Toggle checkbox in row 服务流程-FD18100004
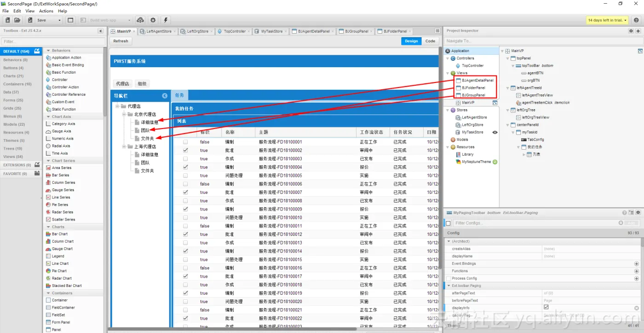The height and width of the screenshot is (333, 644). [x=185, y=167]
